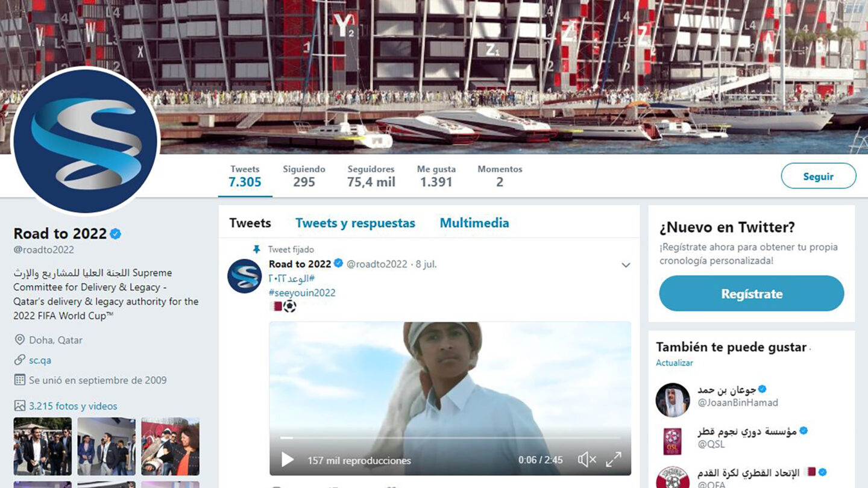
Task: Open first photo thumbnail in media grid
Action: point(42,446)
